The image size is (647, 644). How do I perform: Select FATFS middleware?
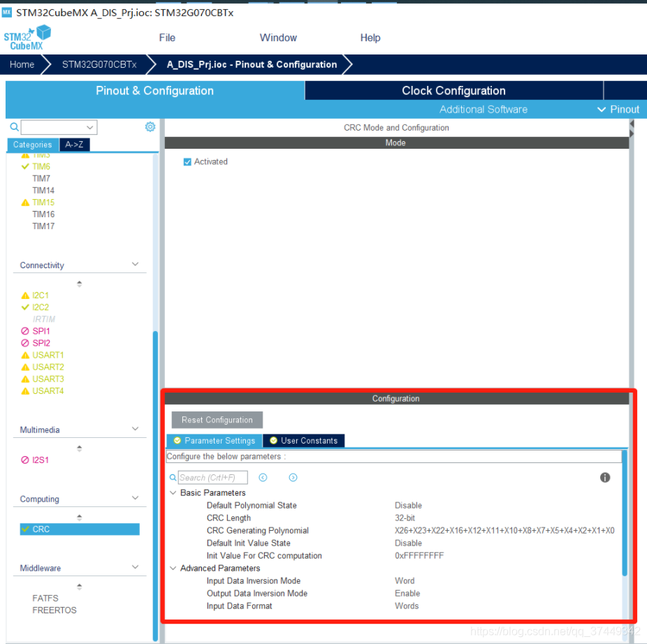45,598
